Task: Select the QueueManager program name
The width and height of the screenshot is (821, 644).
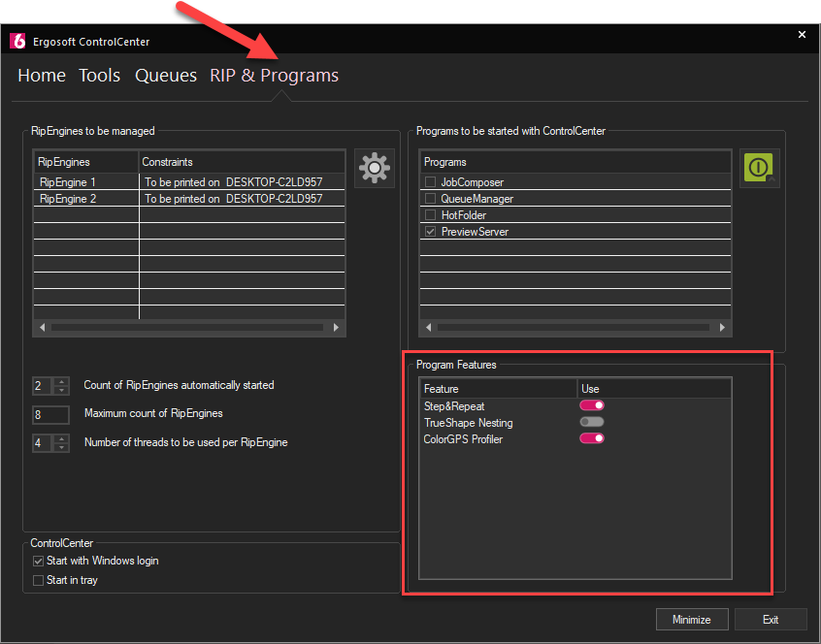Action: pos(477,199)
